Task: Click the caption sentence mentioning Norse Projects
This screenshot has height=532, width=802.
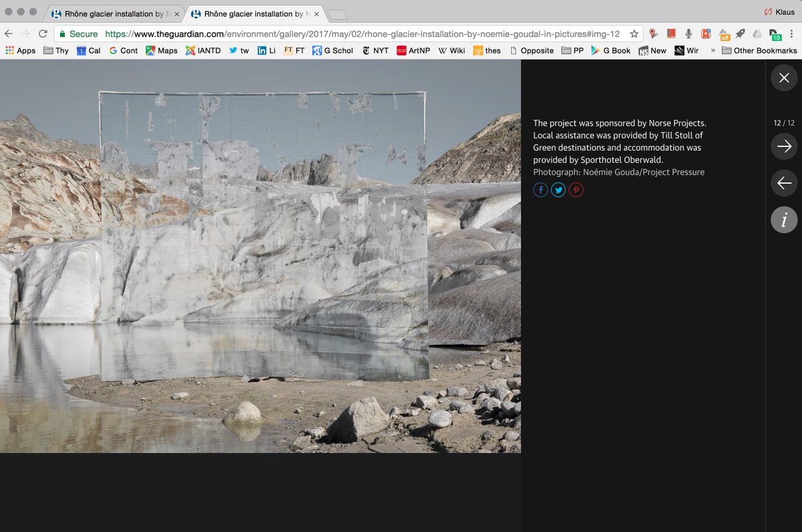Action: coord(620,123)
